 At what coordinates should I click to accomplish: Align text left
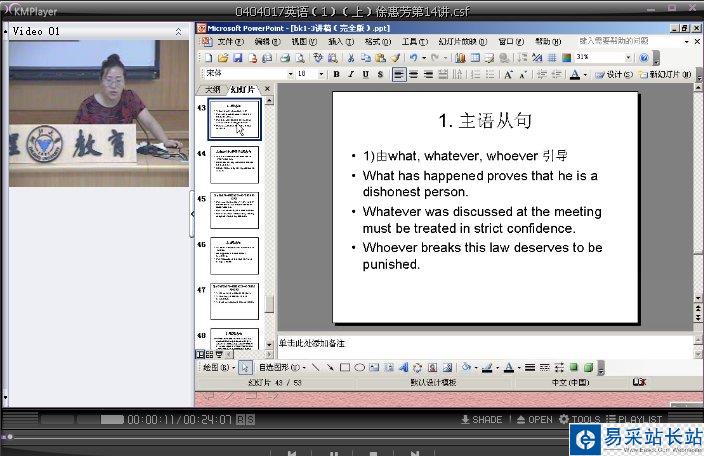[399, 74]
